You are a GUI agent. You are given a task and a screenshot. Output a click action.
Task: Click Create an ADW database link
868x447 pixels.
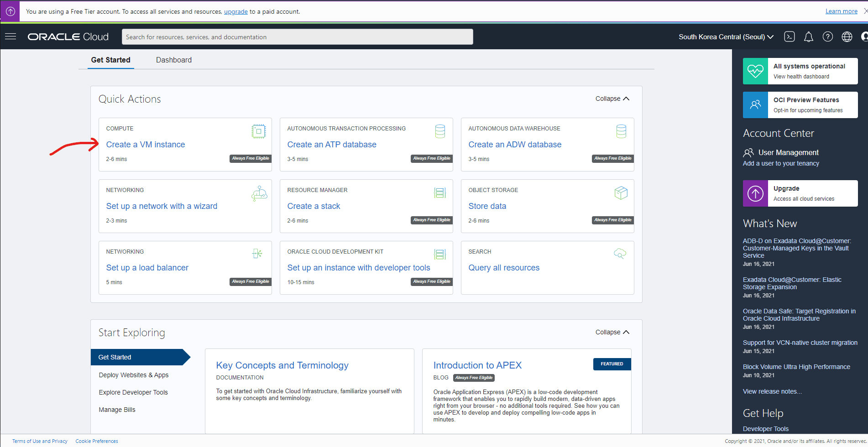515,145
